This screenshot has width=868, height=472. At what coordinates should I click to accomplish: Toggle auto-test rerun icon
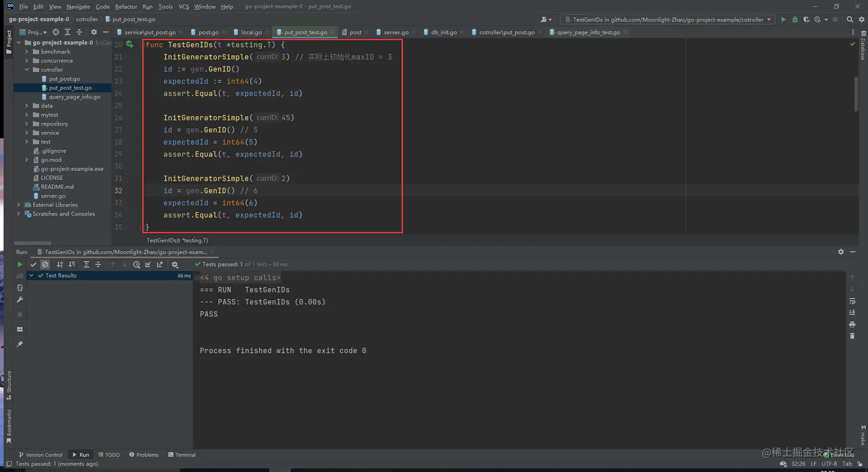click(20, 288)
